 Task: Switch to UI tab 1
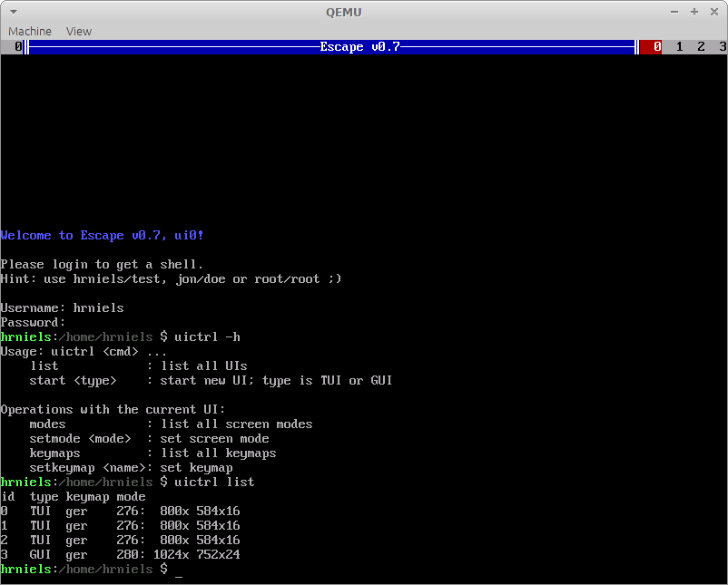point(679,47)
